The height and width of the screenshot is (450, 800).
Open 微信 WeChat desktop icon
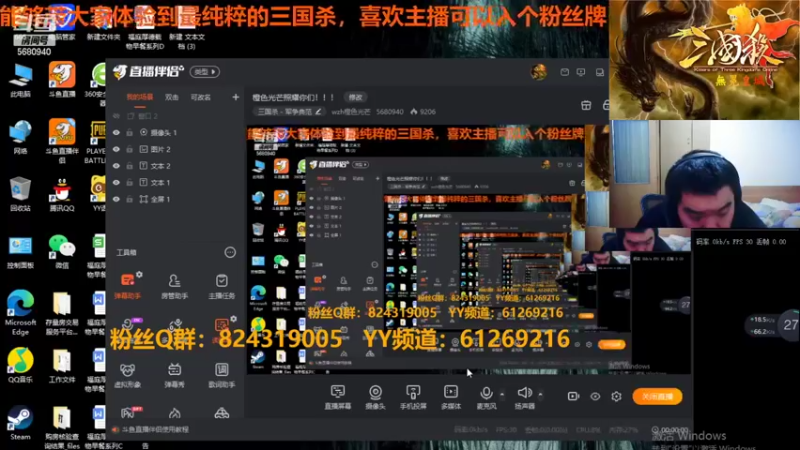tap(62, 252)
